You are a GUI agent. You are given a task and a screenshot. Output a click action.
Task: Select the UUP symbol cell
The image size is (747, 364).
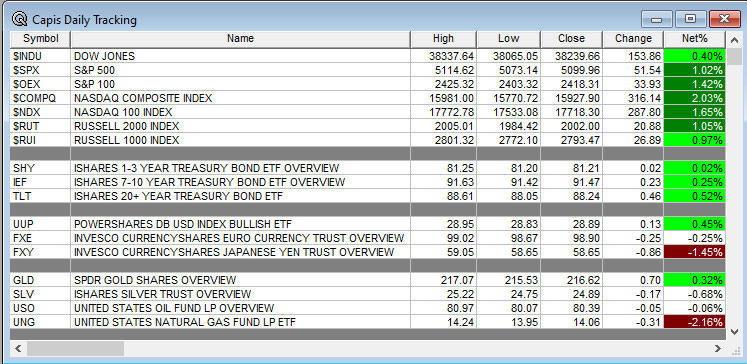(x=40, y=224)
